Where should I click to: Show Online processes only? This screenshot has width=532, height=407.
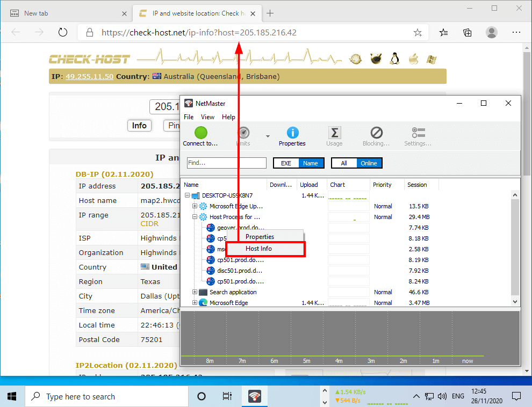369,163
